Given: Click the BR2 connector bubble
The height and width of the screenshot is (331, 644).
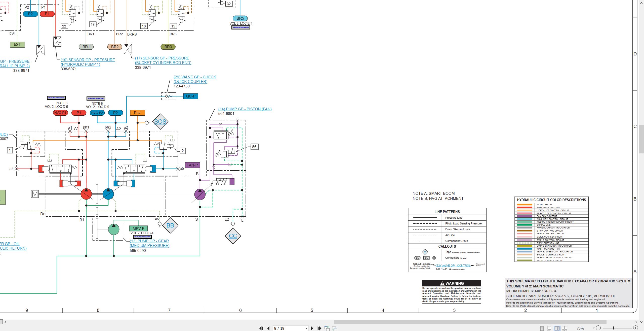Looking at the screenshot, I should coord(115,47).
